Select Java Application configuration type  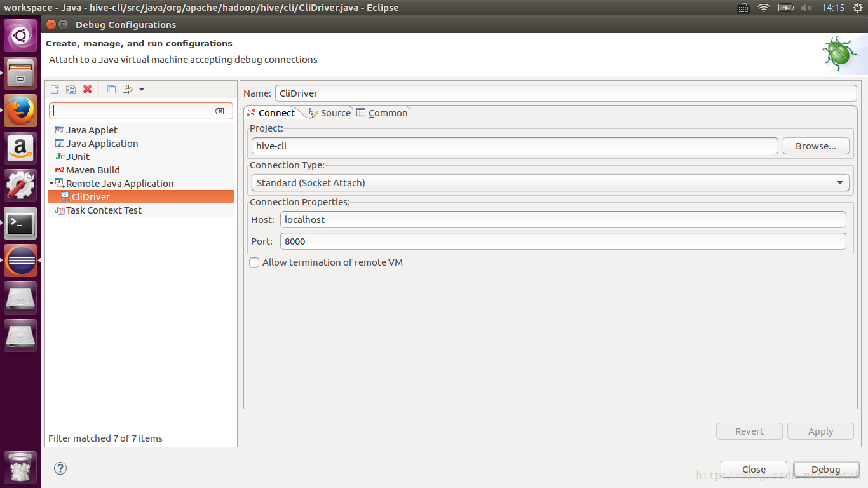coord(96,144)
